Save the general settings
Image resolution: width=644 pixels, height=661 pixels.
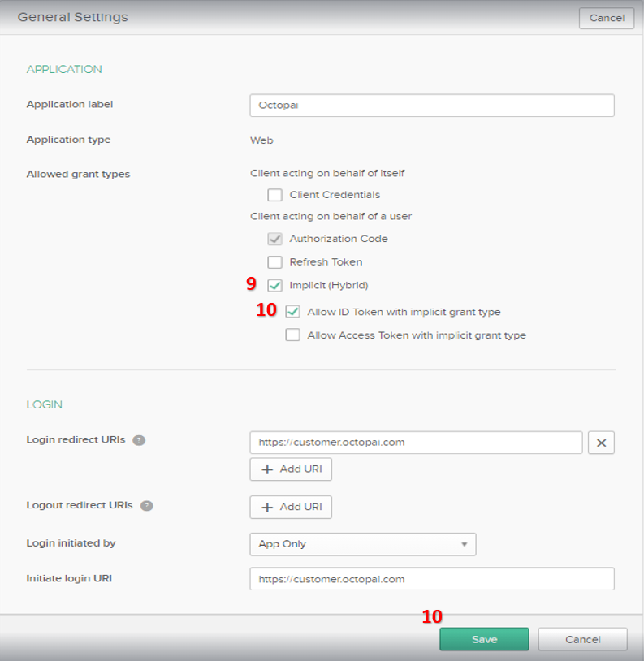[x=484, y=639]
